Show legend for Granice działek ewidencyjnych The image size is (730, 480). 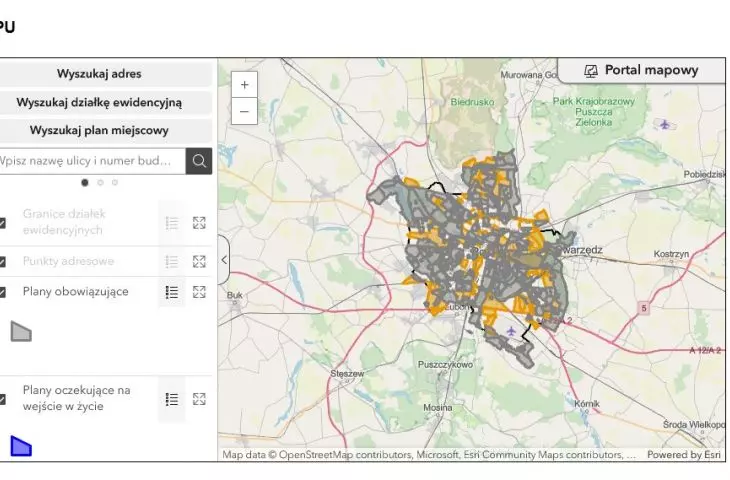(172, 223)
